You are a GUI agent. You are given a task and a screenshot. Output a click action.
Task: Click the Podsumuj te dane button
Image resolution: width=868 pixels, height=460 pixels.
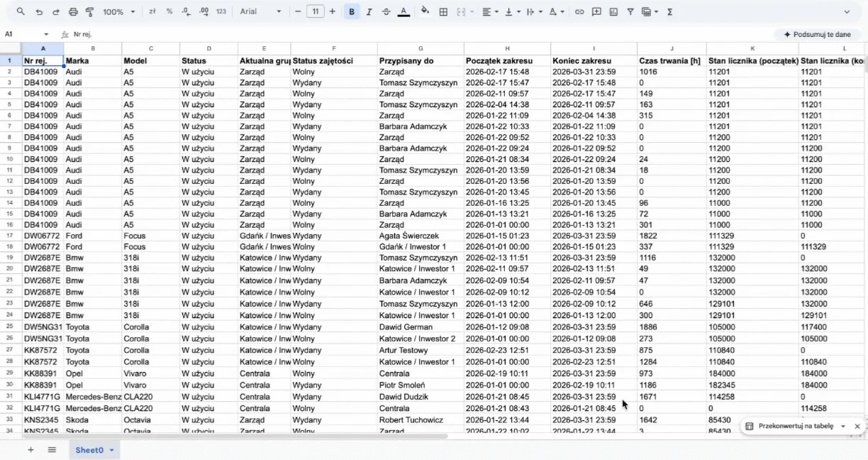pos(817,34)
